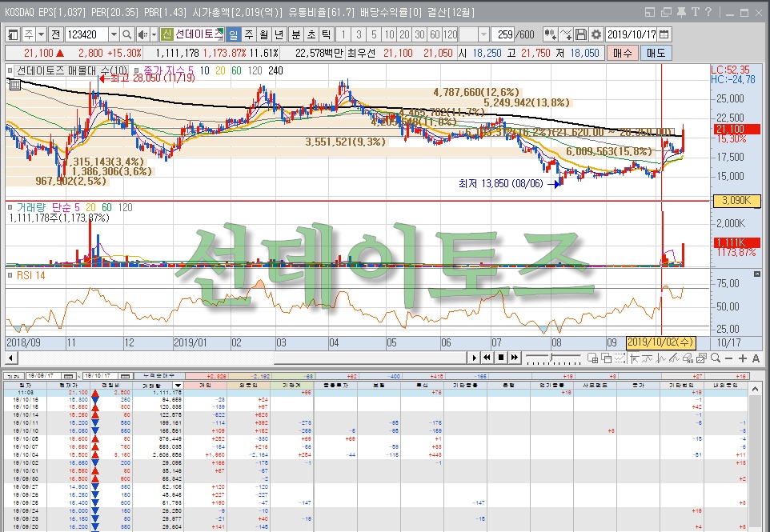Viewport: 770px width, 532px height.
Task: Play the chart replay
Action: click(x=474, y=358)
